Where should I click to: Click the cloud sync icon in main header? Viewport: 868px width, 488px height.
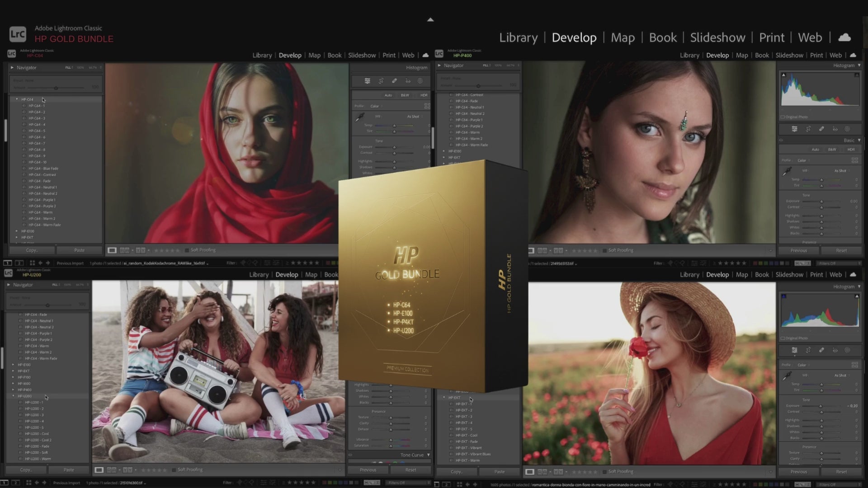(x=844, y=38)
